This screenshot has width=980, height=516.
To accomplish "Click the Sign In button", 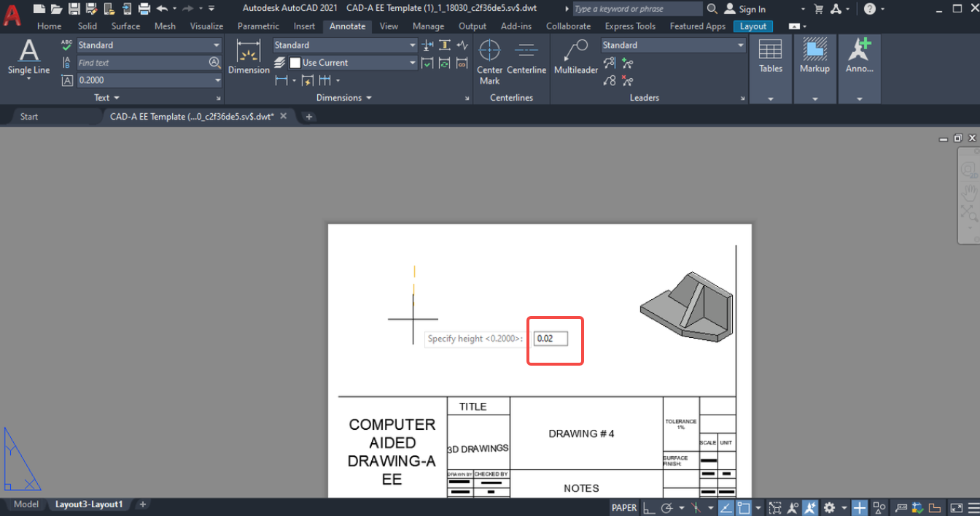I will pos(750,9).
